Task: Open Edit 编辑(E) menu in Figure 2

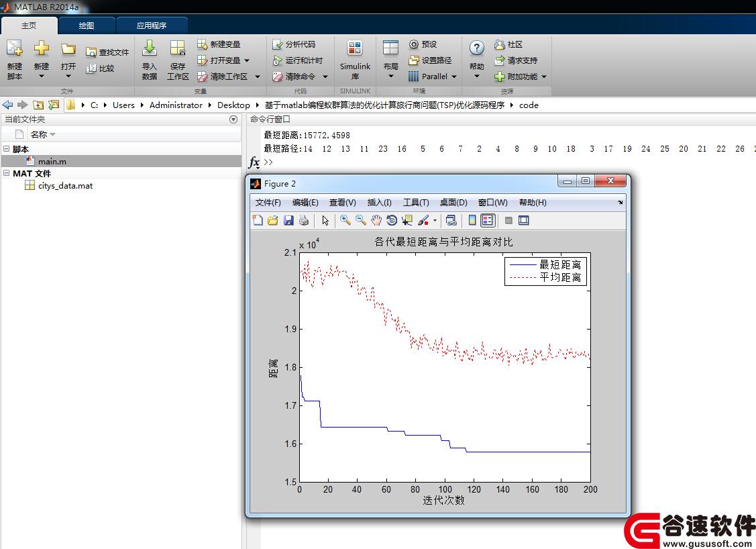Action: point(305,203)
